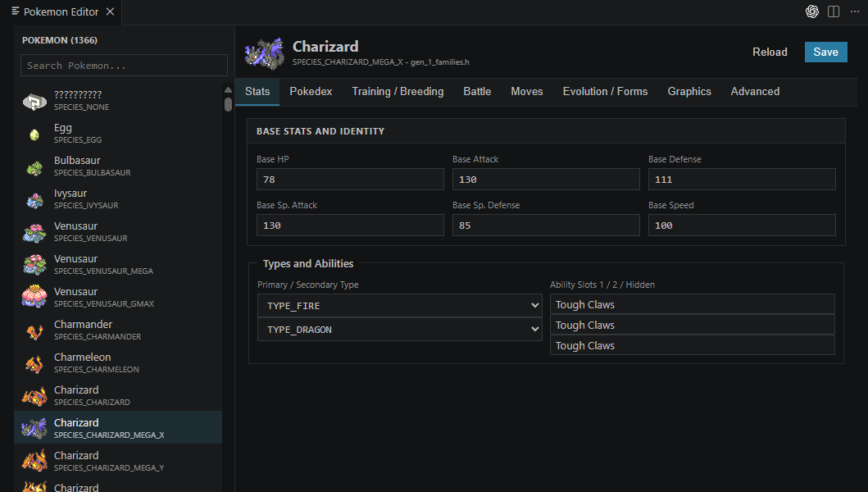Click the Charizard Mega X header sprite
868x492 pixels.
click(265, 53)
